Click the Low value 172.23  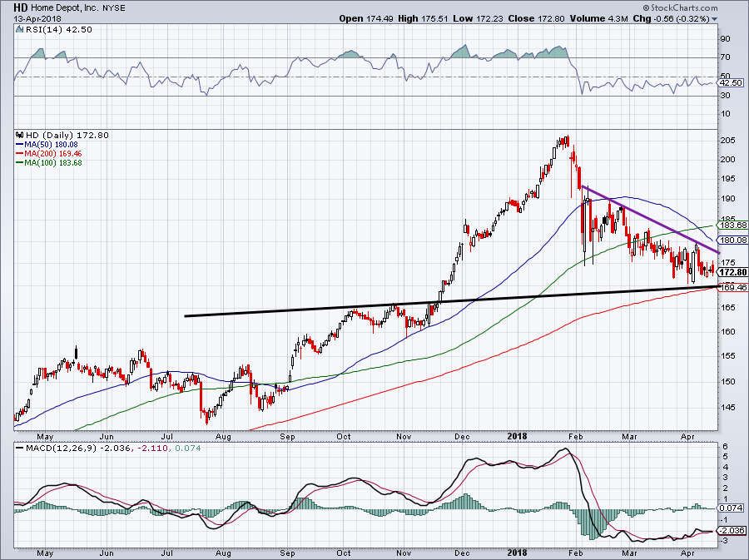point(489,18)
